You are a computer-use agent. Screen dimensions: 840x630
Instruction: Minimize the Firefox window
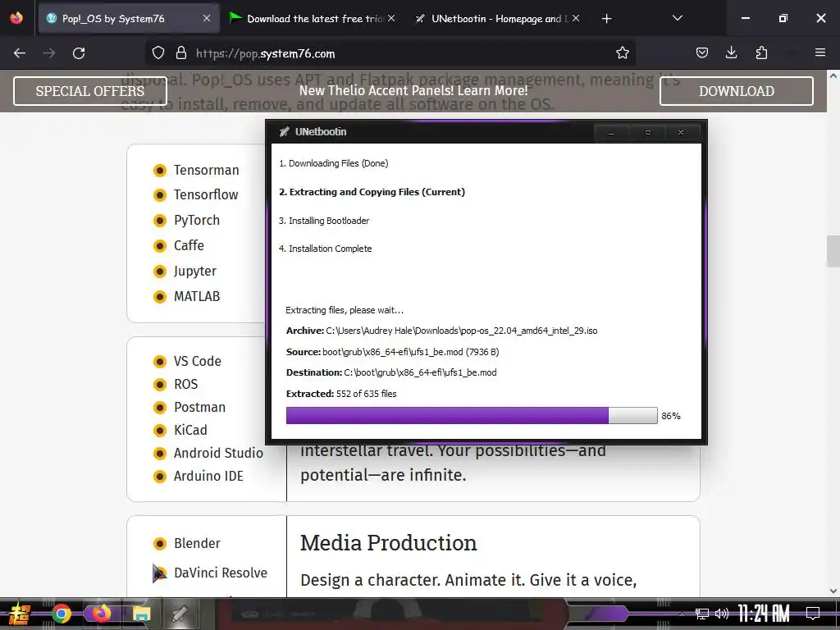pos(745,18)
